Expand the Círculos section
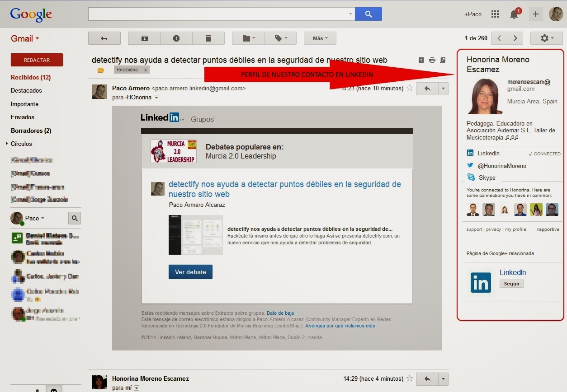The image size is (567, 392). point(7,144)
